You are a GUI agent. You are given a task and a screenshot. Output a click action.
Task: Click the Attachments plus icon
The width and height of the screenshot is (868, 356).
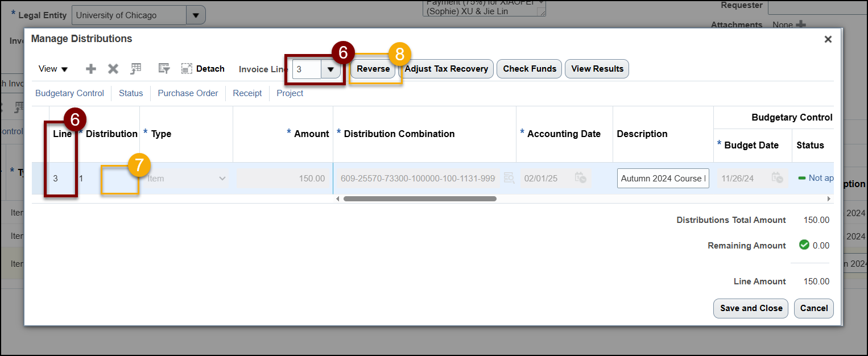[x=801, y=24]
